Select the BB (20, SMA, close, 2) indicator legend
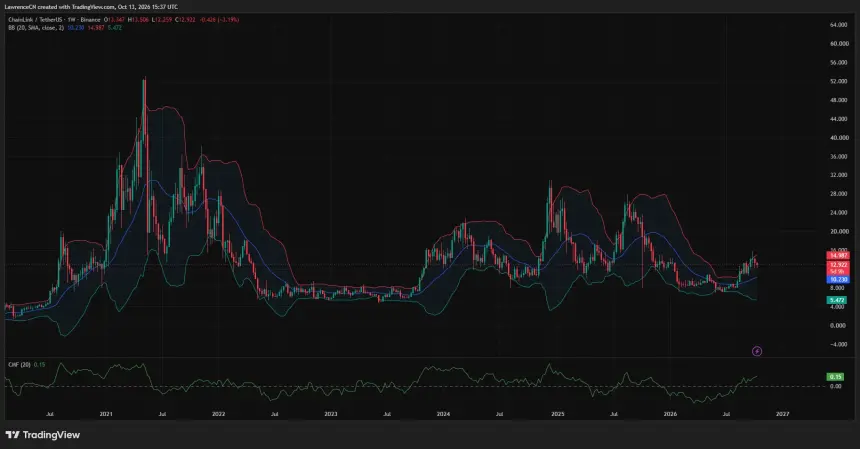Screen dimensions: 860x449 coord(36,27)
